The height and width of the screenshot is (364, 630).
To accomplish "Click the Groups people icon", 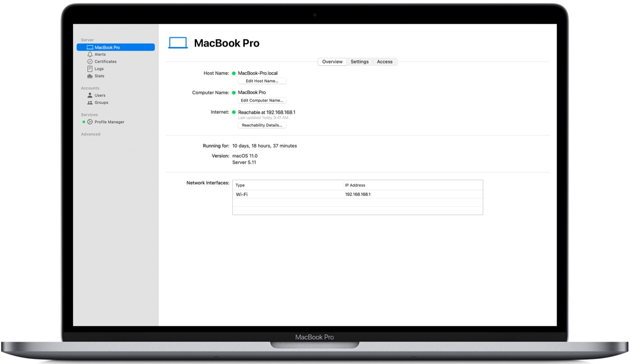I will 90,103.
